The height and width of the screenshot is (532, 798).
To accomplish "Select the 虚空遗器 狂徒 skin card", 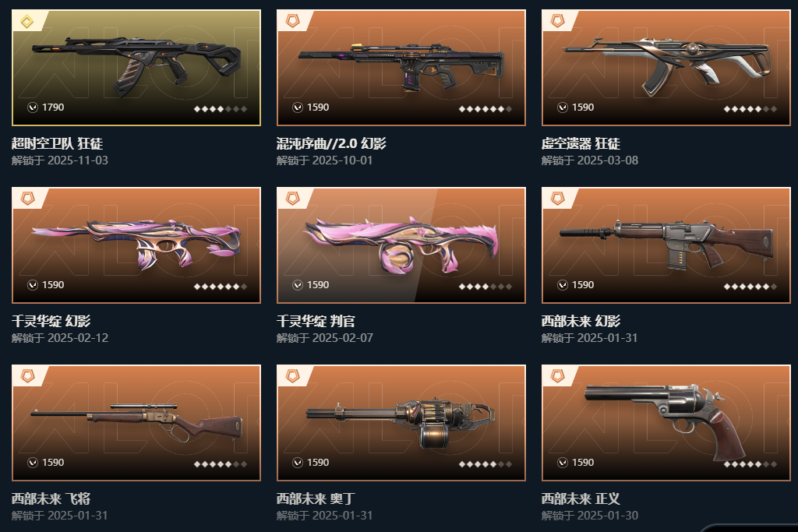I will click(x=666, y=68).
